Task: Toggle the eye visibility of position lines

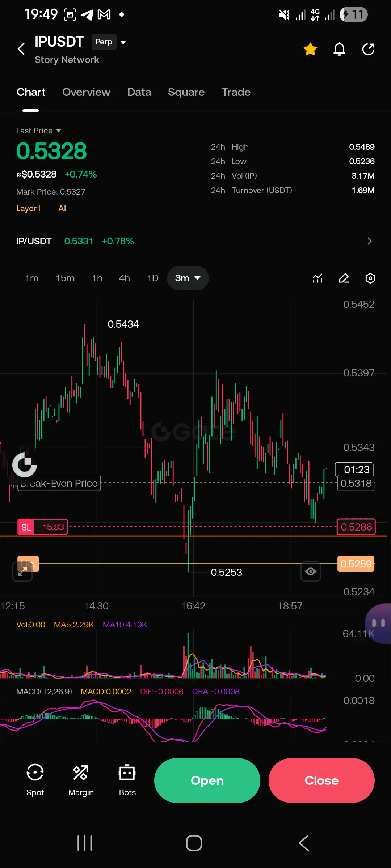Action: 311,571
